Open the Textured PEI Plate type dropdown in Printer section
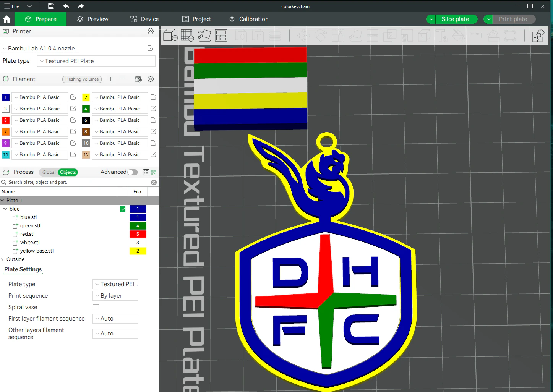The height and width of the screenshot is (392, 553). click(96, 61)
